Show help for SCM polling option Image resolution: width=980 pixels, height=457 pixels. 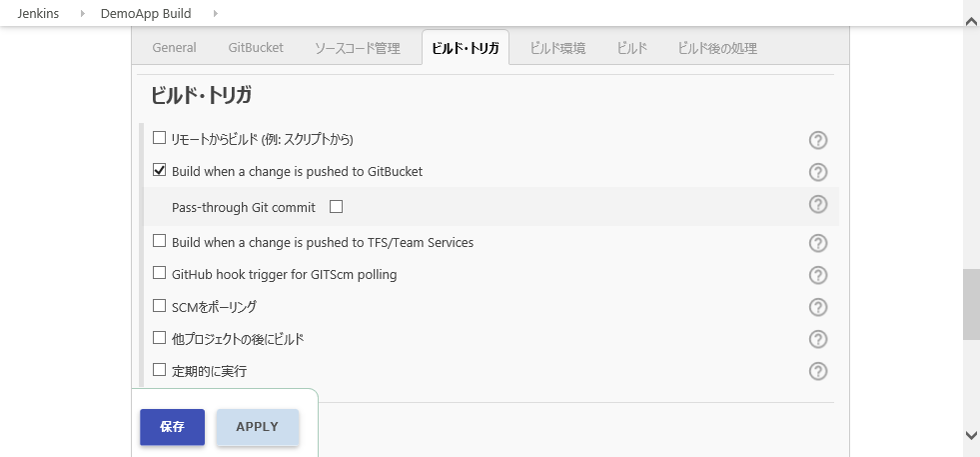click(x=818, y=307)
